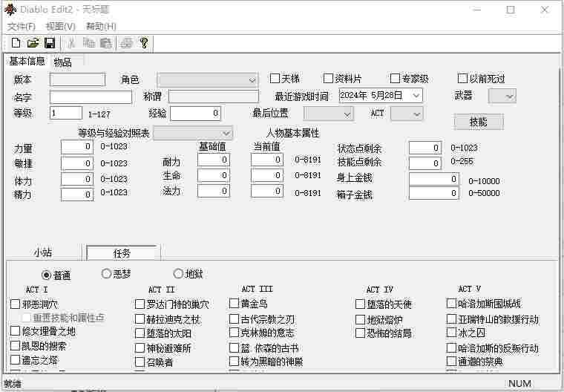Open the 最后位置 dropdown
Image resolution: width=564 pixels, height=392 pixels.
(x=329, y=114)
